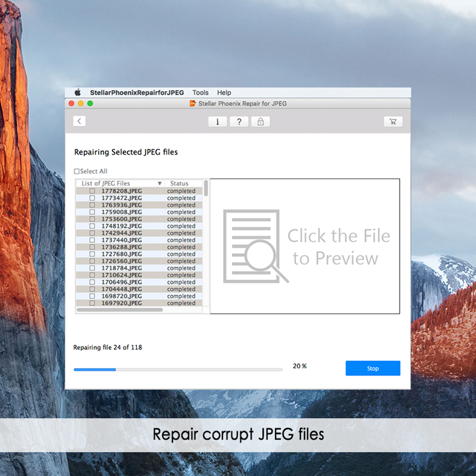Open the info (i) toolbar button
The image size is (476, 476).
pyautogui.click(x=217, y=122)
